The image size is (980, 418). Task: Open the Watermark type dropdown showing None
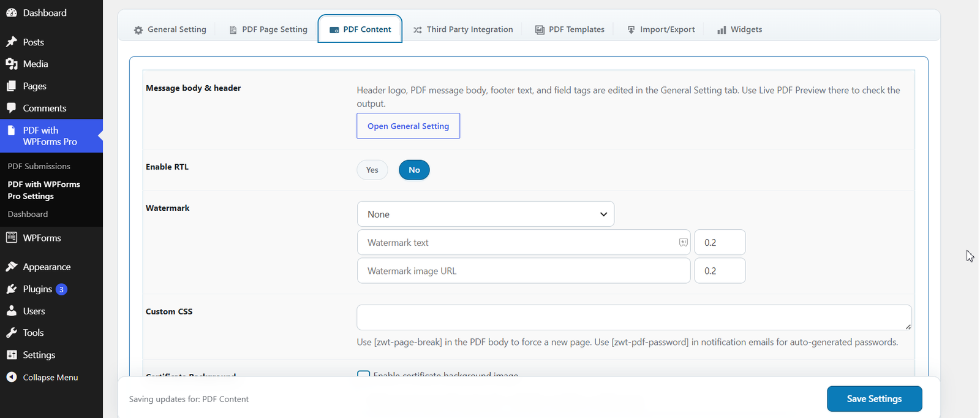pyautogui.click(x=486, y=214)
